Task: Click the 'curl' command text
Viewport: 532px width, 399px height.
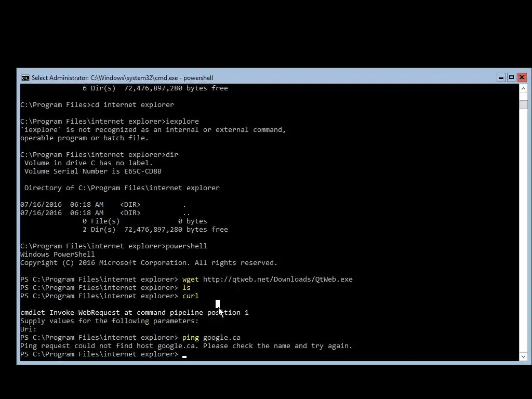Action: tap(190, 296)
